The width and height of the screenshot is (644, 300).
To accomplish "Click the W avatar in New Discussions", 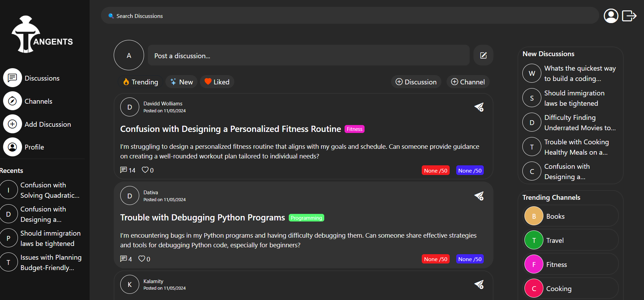I will (x=532, y=73).
